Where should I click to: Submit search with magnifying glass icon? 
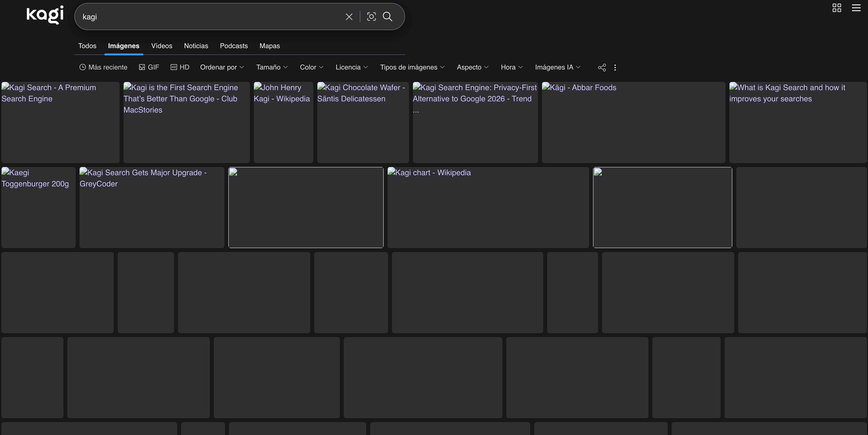pyautogui.click(x=388, y=17)
